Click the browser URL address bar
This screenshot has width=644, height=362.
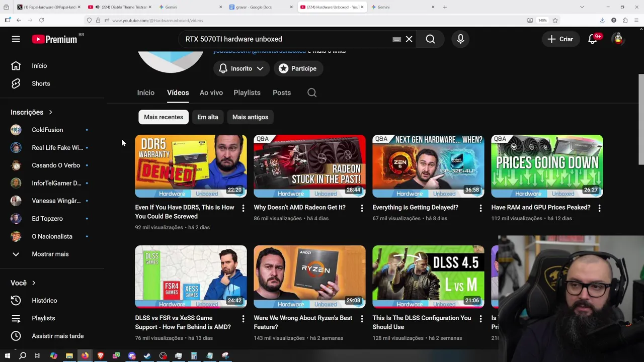coord(317,20)
